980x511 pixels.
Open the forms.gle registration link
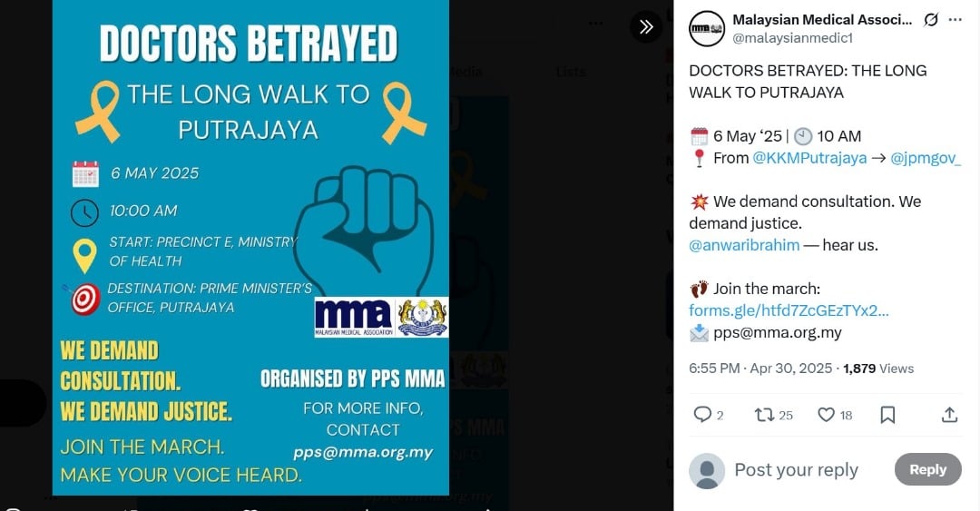789,310
